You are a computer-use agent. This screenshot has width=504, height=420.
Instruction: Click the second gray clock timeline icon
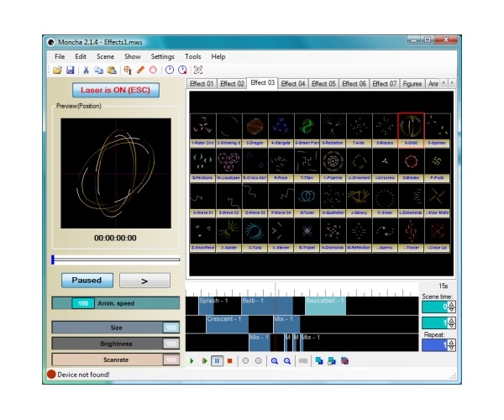[x=259, y=361]
